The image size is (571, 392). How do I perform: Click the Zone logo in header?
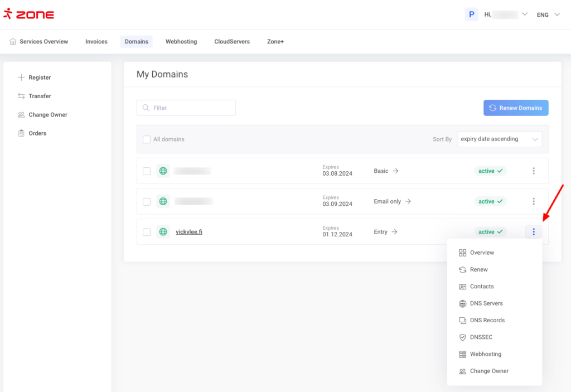pos(29,14)
